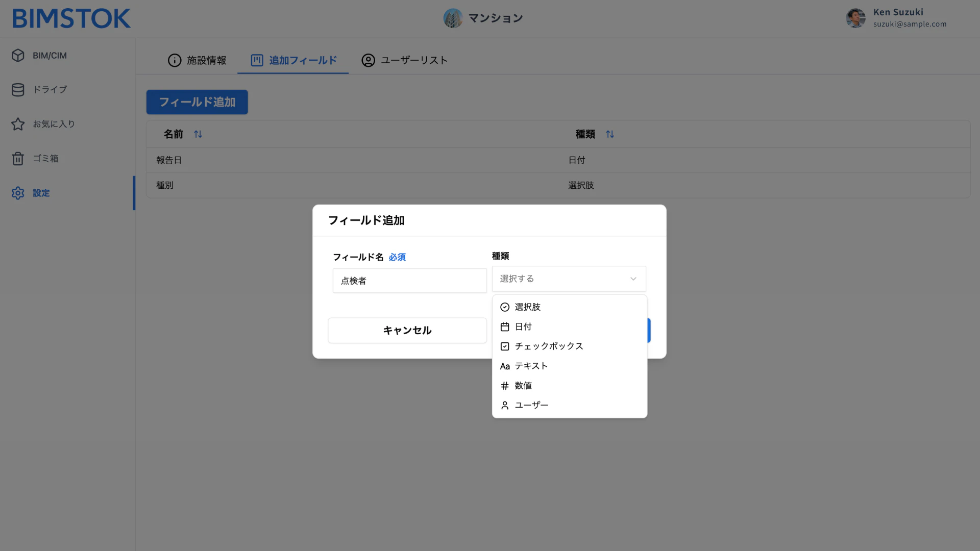Click the Ken Suzuki user name

coord(898,12)
